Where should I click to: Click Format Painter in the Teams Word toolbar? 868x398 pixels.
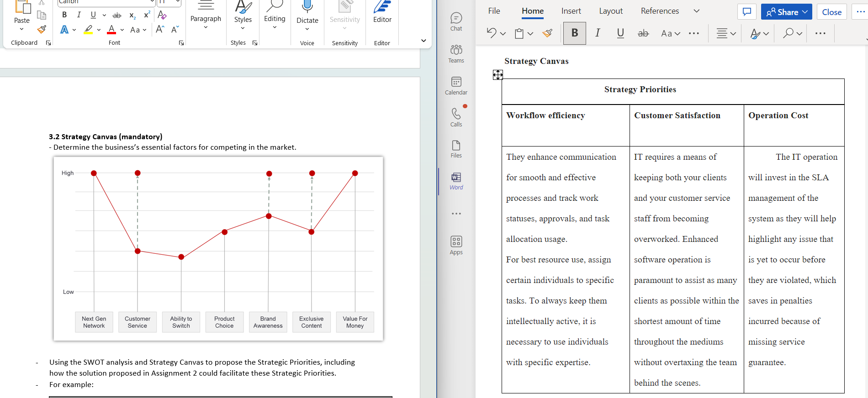[547, 33]
